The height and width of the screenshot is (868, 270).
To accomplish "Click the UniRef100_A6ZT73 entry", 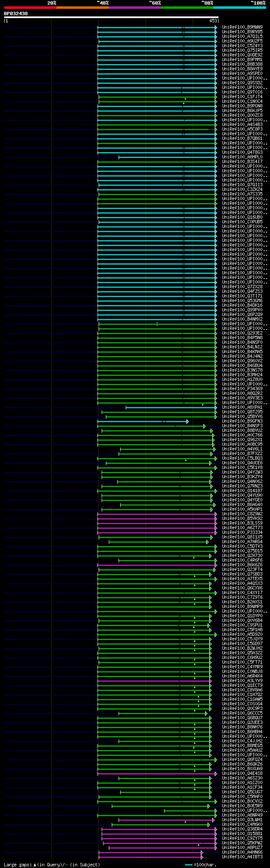I will 242,528.
